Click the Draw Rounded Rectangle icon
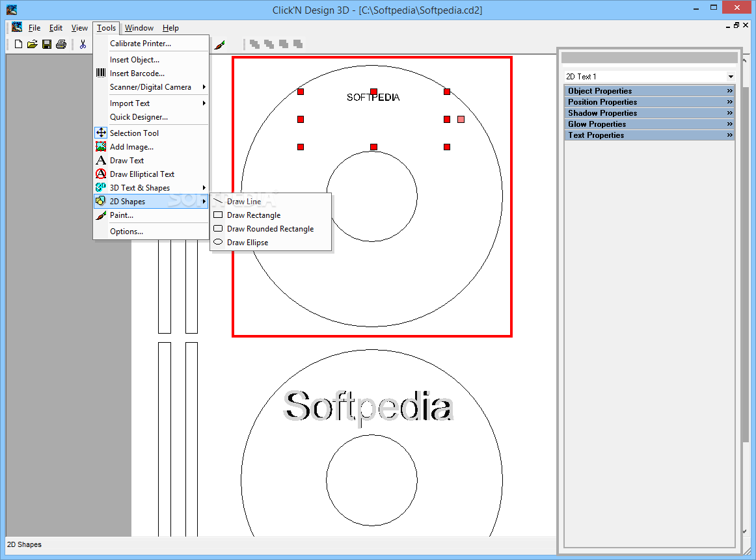 pos(218,228)
